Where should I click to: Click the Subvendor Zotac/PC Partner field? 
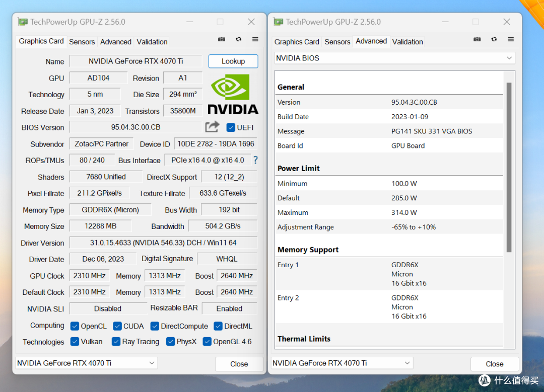tap(101, 144)
